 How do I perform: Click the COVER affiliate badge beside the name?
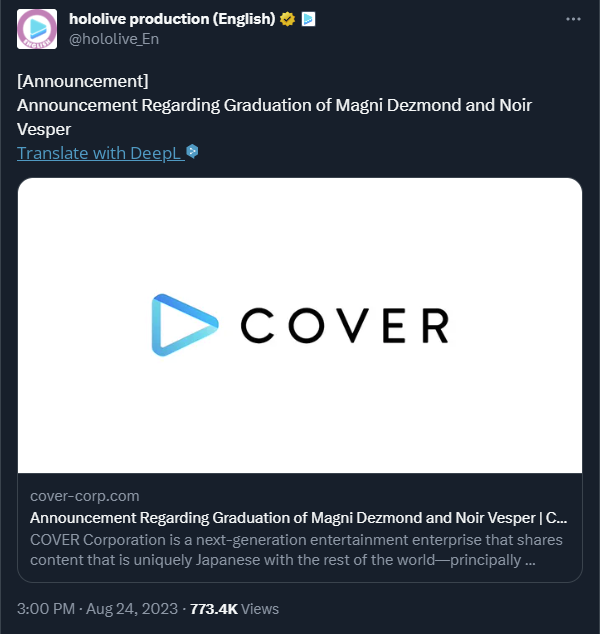coord(308,19)
